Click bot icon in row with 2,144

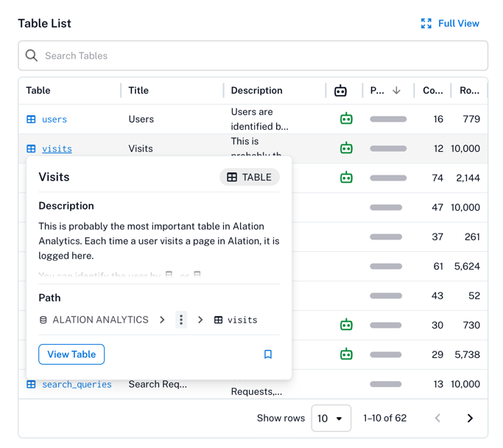[346, 178]
